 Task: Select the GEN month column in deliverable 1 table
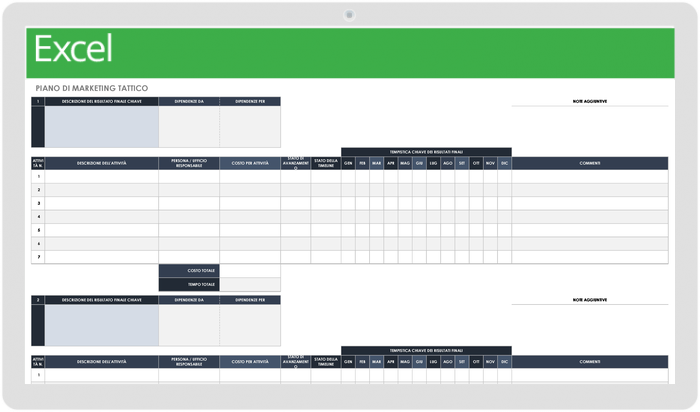pyautogui.click(x=348, y=163)
